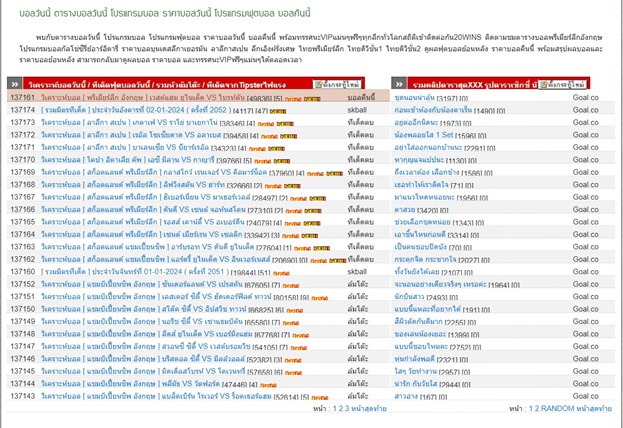Click author ล้มโต๊ะ on thread 137143
The image size is (623, 428).
pyautogui.click(x=358, y=396)
